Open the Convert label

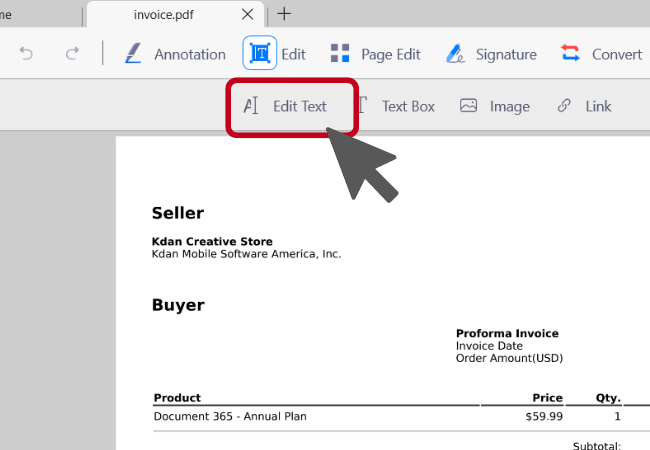617,54
